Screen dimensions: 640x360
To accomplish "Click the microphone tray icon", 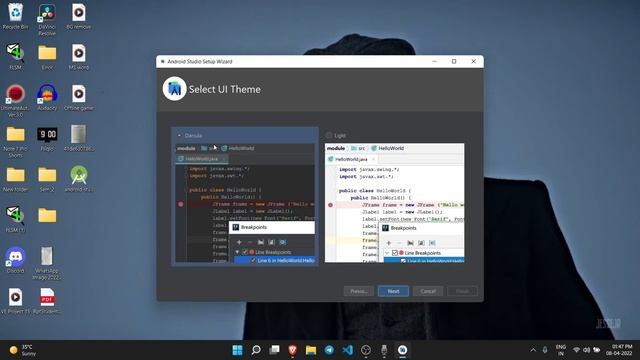I will (545, 350).
